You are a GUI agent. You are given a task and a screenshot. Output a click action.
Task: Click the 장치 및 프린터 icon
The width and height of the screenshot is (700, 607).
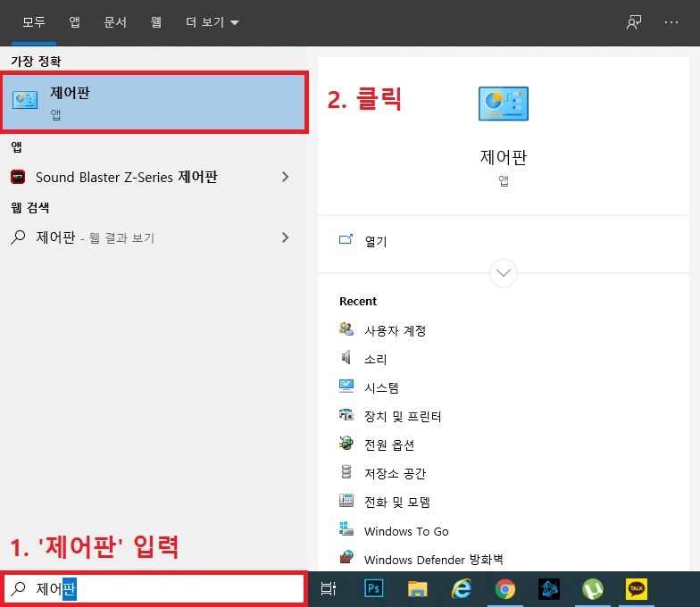click(346, 414)
